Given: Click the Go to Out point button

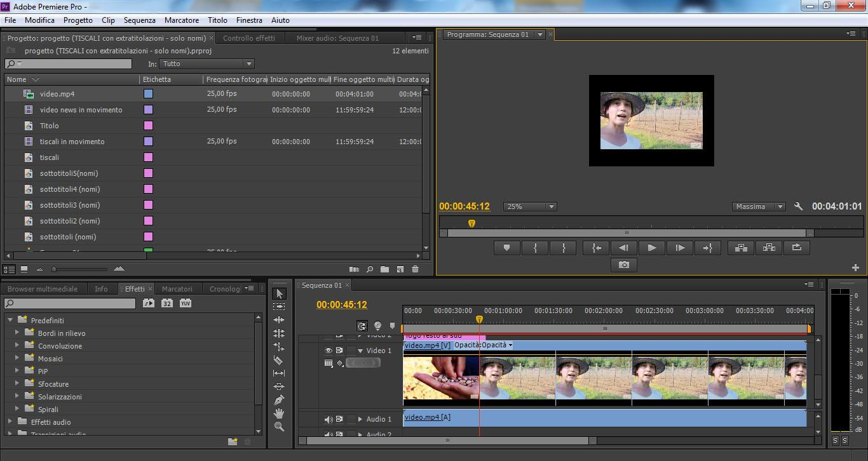Looking at the screenshot, I should click(708, 248).
